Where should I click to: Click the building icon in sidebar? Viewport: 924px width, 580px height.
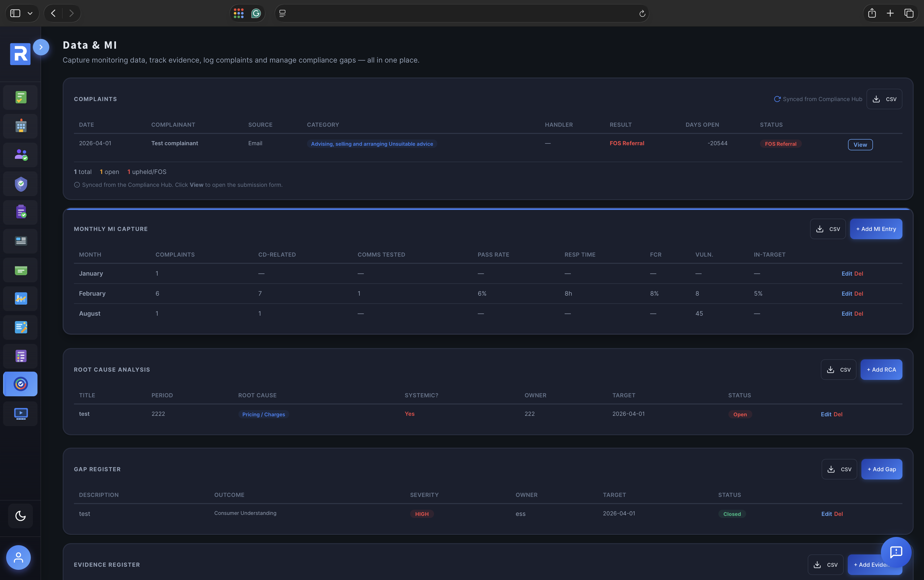click(21, 126)
